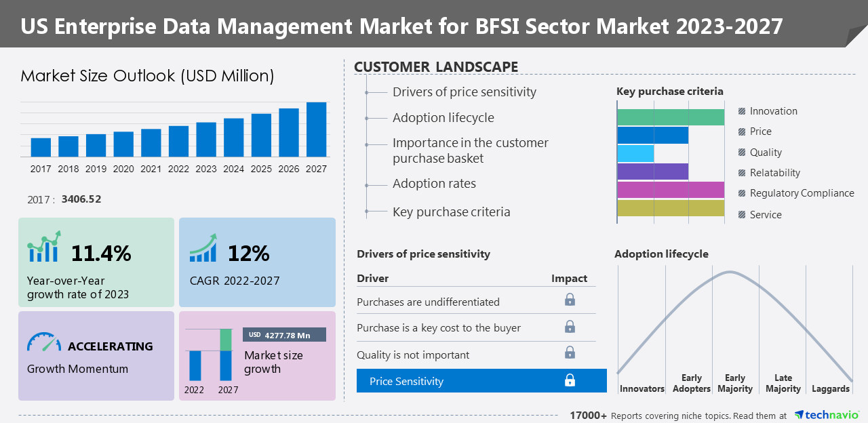Image resolution: width=868 pixels, height=423 pixels.
Task: Open the lock icon on Quality is not important
Action: (x=570, y=352)
